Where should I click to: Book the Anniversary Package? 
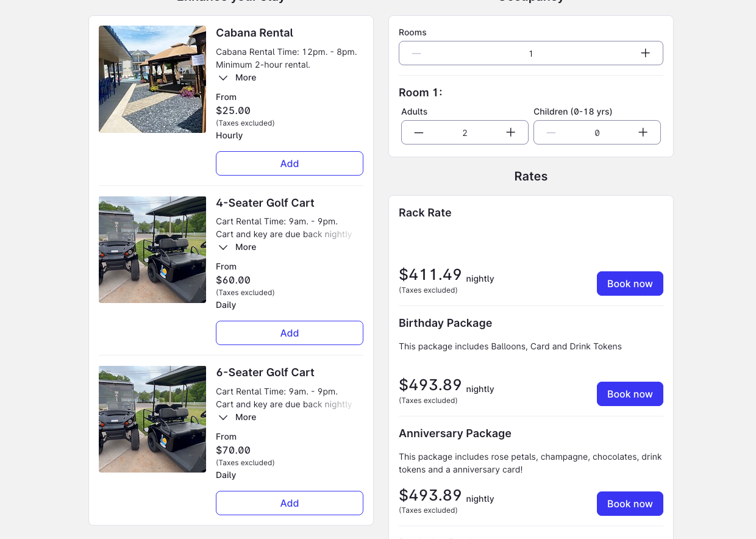pos(630,504)
